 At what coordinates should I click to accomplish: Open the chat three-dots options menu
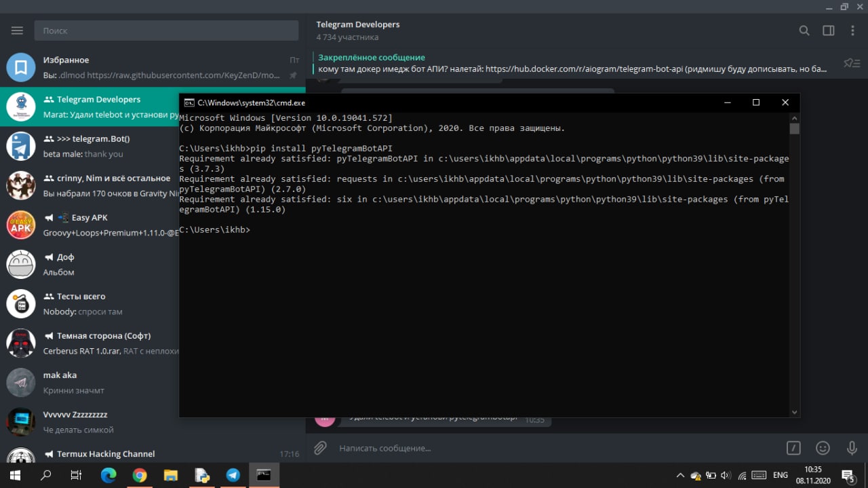852,31
